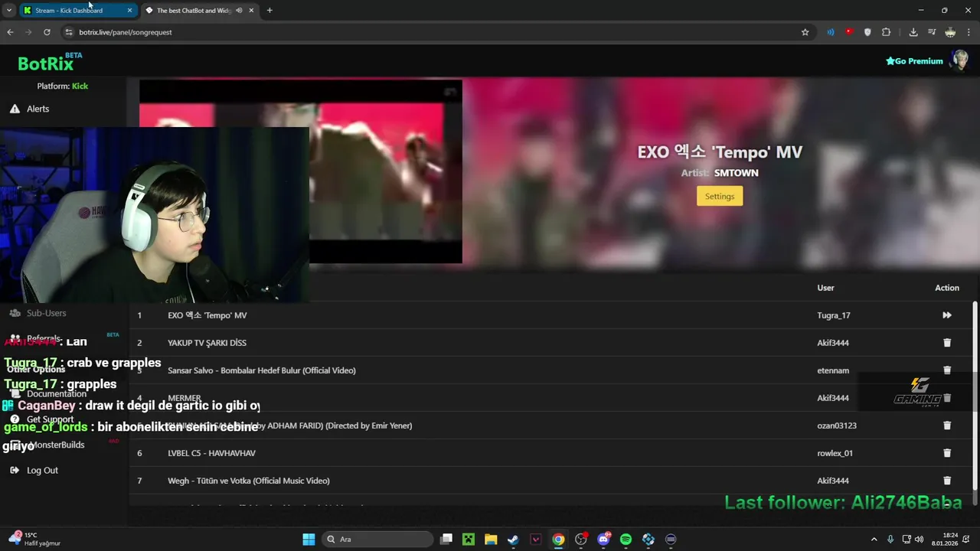
Task: Open song request Settings
Action: [x=720, y=197]
